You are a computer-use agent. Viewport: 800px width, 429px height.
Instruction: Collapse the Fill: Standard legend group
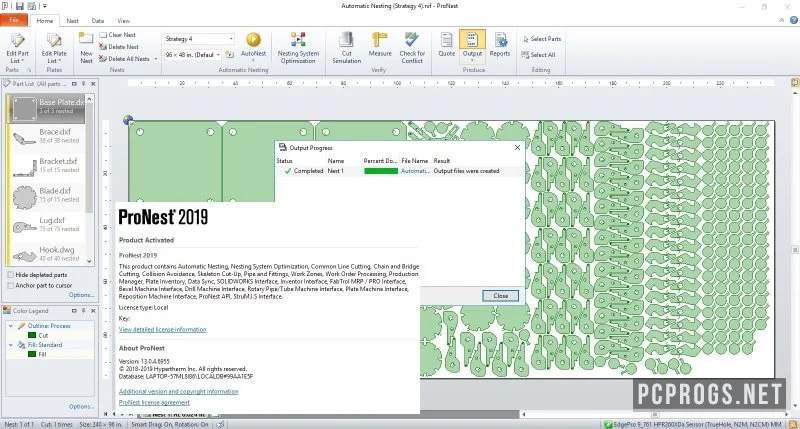click(x=11, y=345)
